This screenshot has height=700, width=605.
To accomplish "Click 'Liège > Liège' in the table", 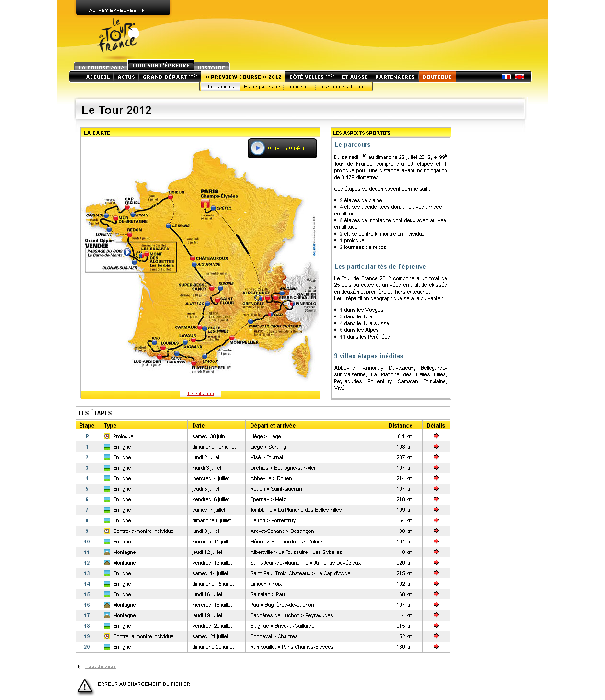I will tap(265, 436).
